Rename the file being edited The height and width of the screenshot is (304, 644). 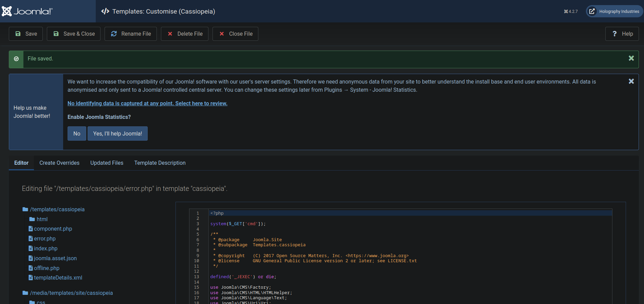tap(131, 34)
